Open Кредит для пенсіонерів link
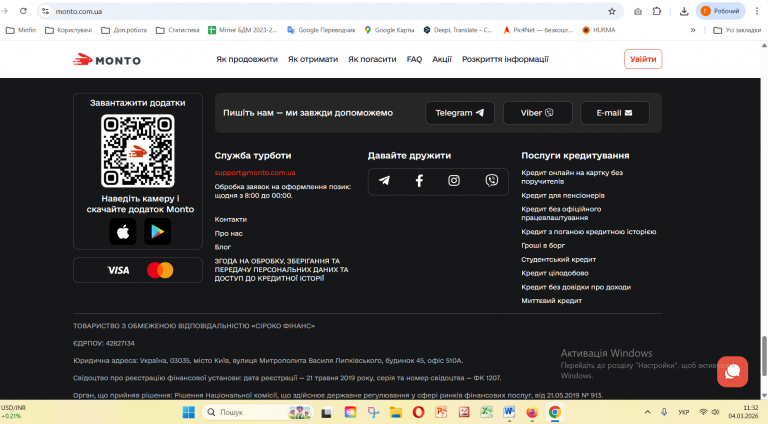The height and width of the screenshot is (424, 768). [563, 195]
